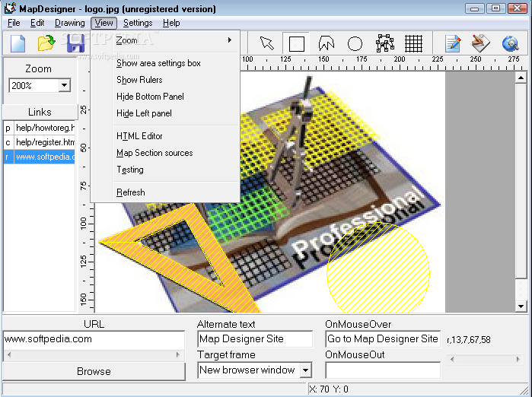Click coordinates scroll left arrow

coord(451,359)
